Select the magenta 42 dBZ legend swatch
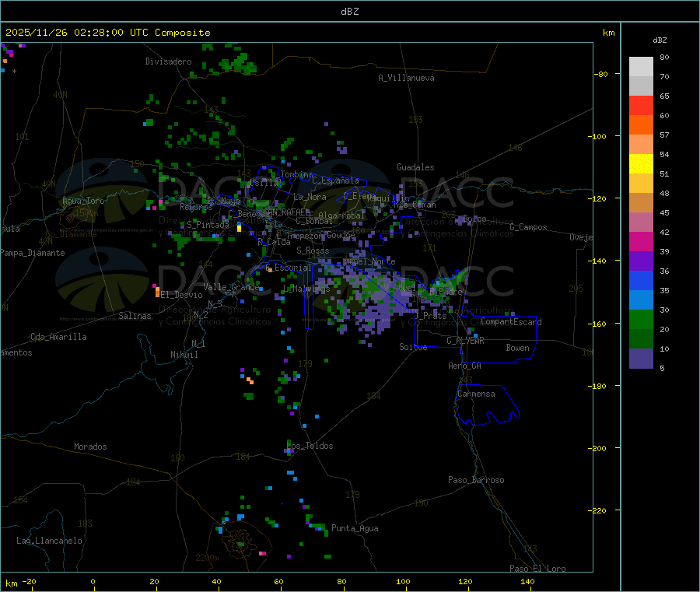 (641, 241)
